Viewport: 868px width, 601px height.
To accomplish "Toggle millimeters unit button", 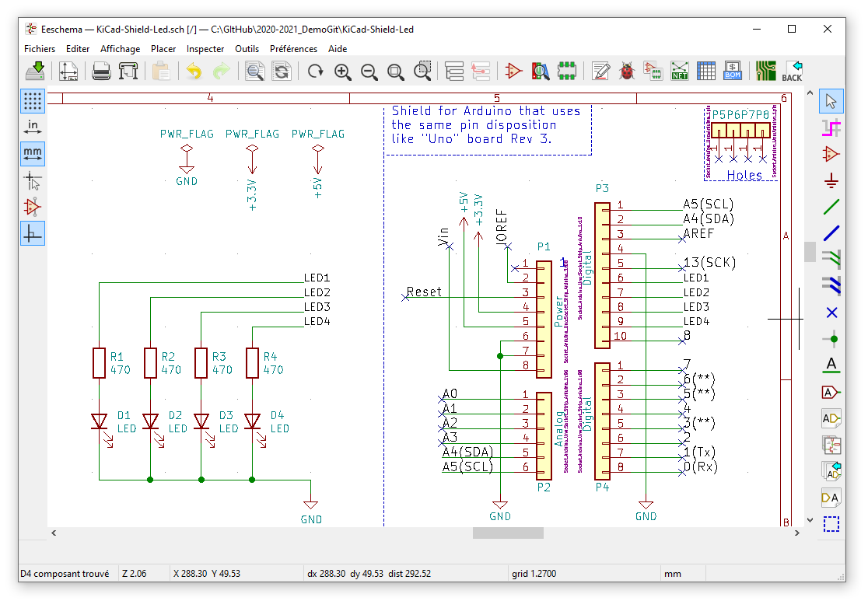I will 32,154.
